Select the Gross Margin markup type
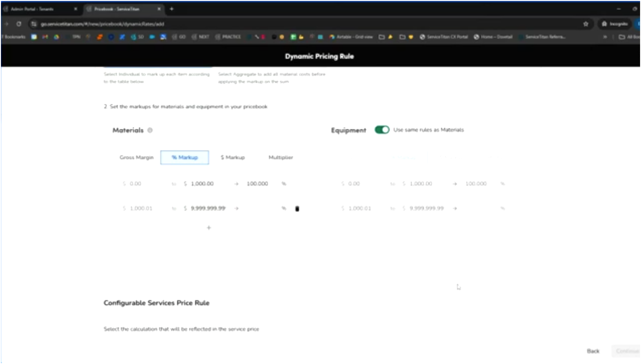Screen dimensions: 641x364 point(136,158)
